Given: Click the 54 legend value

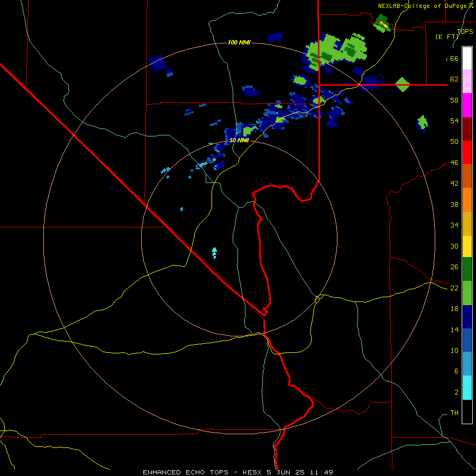Looking at the screenshot, I should pyautogui.click(x=454, y=121).
